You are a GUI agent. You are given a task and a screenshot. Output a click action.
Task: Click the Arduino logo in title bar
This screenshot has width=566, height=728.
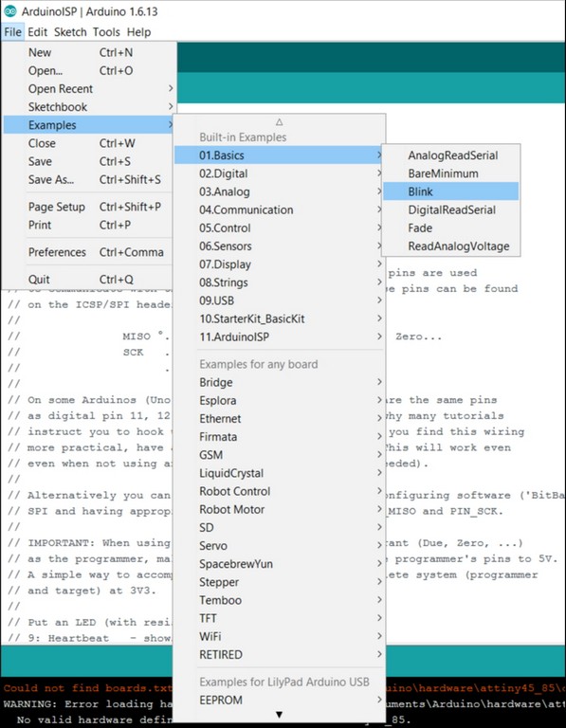pyautogui.click(x=9, y=11)
